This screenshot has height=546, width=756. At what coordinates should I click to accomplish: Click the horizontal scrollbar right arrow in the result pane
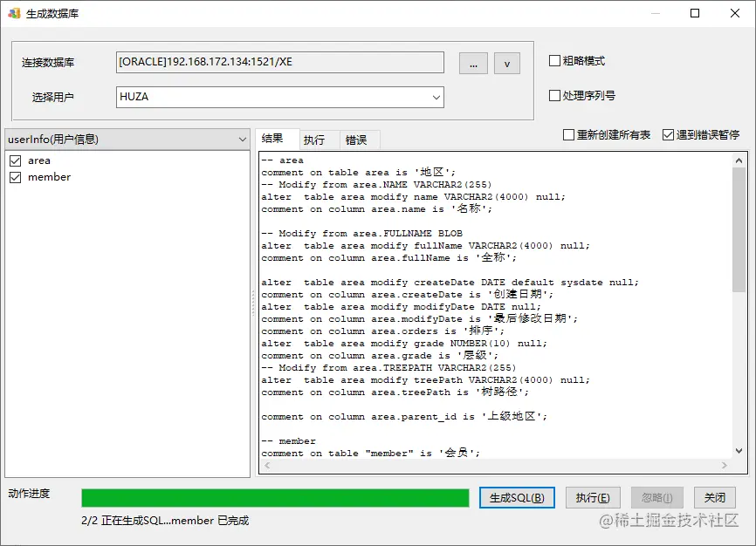point(725,465)
